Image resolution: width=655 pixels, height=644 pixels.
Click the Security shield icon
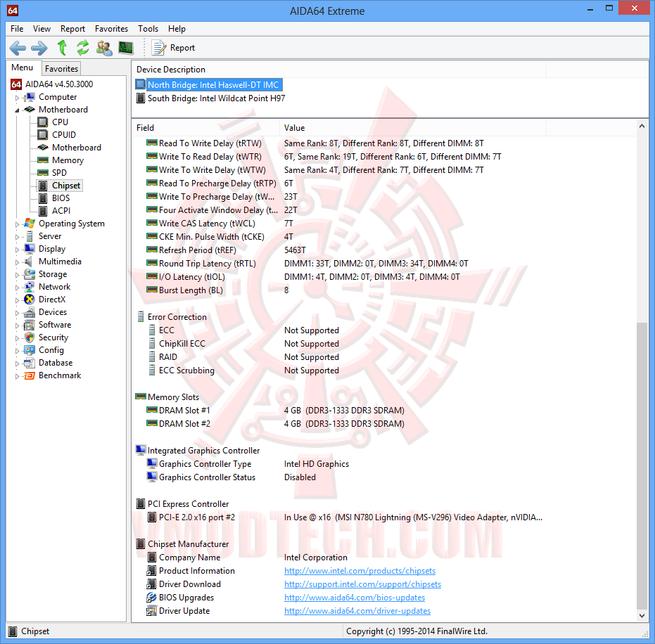[x=30, y=337]
